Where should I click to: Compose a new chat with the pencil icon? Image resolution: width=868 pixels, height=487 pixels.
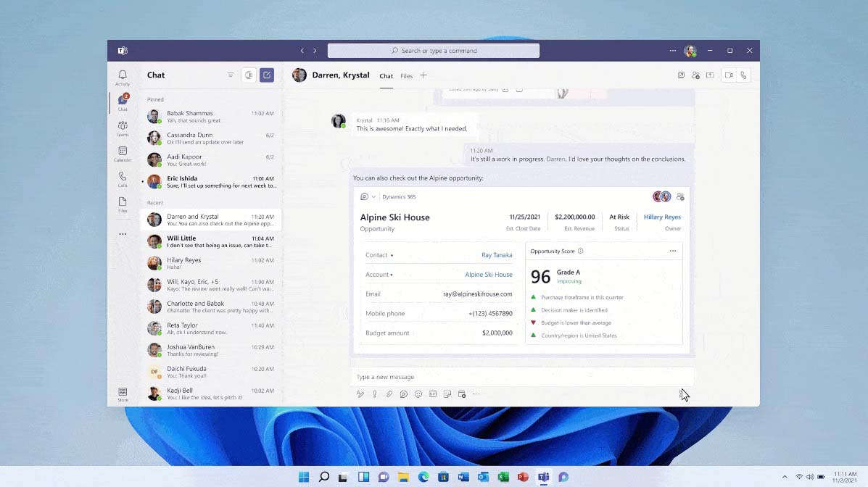(267, 75)
